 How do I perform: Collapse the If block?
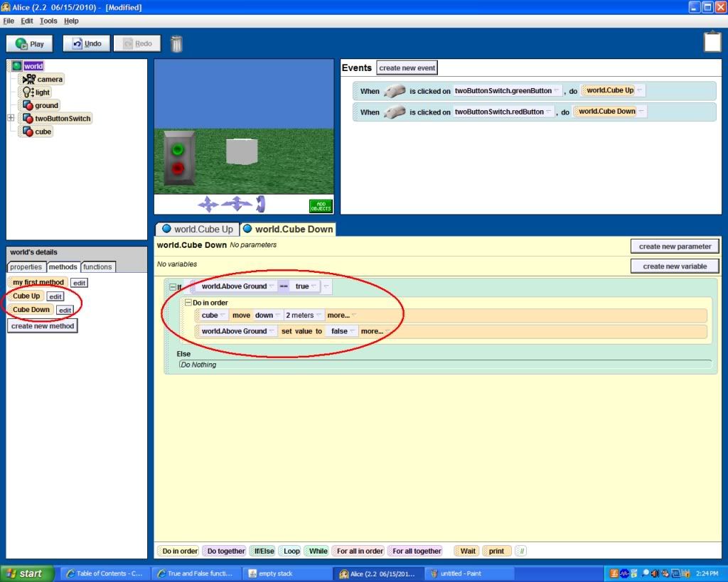coord(173,287)
